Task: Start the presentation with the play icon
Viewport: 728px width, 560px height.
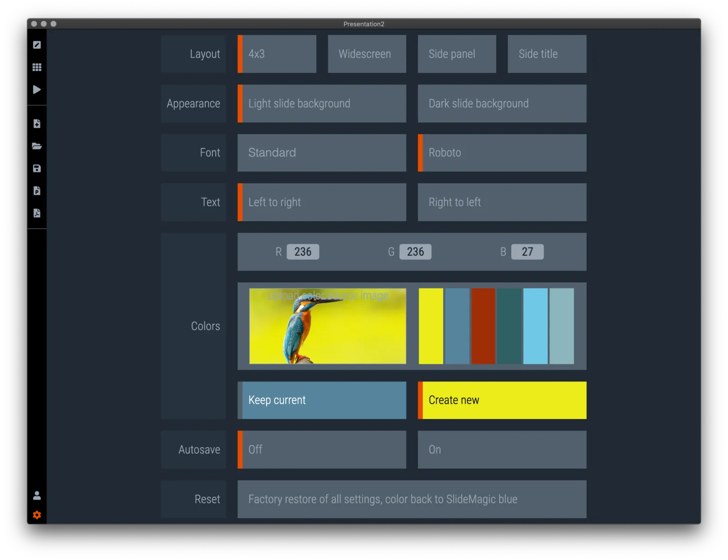Action: (37, 90)
